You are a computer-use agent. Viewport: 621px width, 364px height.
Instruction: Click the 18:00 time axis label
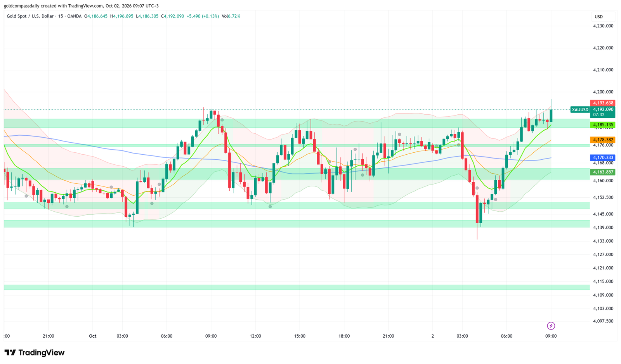(x=344, y=336)
